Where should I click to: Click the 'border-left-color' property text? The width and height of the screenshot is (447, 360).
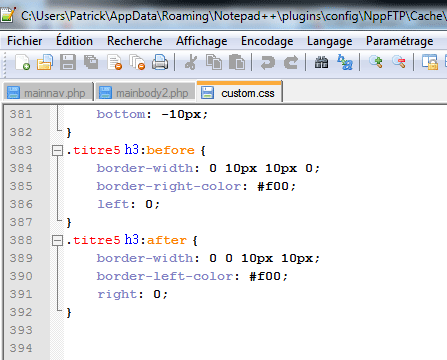click(x=165, y=276)
